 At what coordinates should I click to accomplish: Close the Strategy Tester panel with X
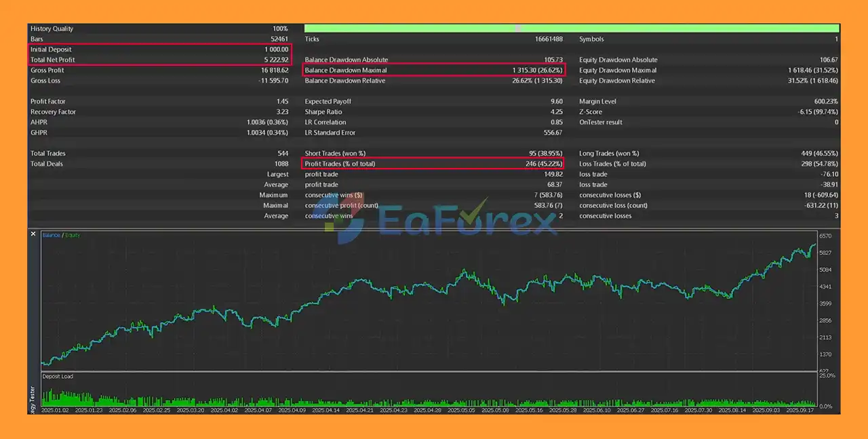click(33, 234)
